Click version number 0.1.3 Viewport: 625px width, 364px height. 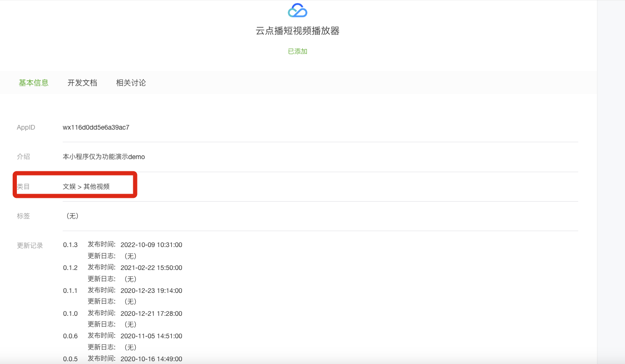pos(70,245)
